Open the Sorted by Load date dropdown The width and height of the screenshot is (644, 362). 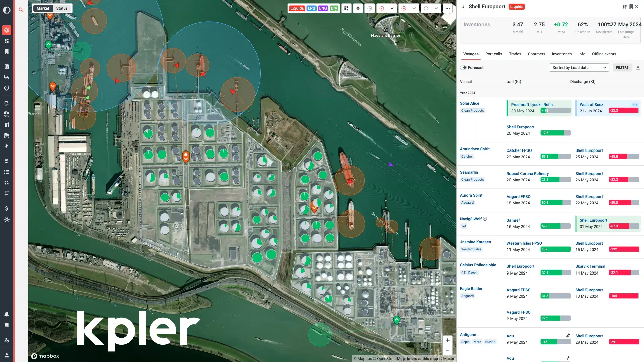click(x=579, y=67)
